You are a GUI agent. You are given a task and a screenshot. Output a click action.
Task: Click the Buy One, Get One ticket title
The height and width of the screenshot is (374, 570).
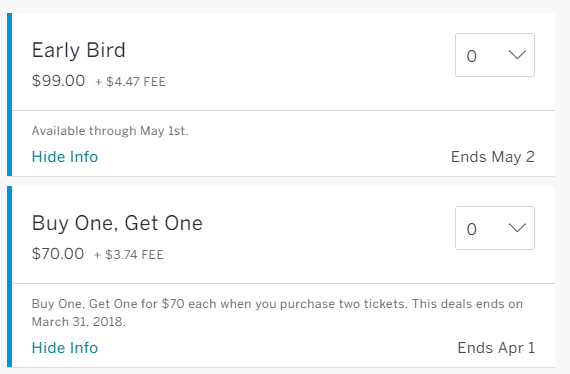coord(117,223)
